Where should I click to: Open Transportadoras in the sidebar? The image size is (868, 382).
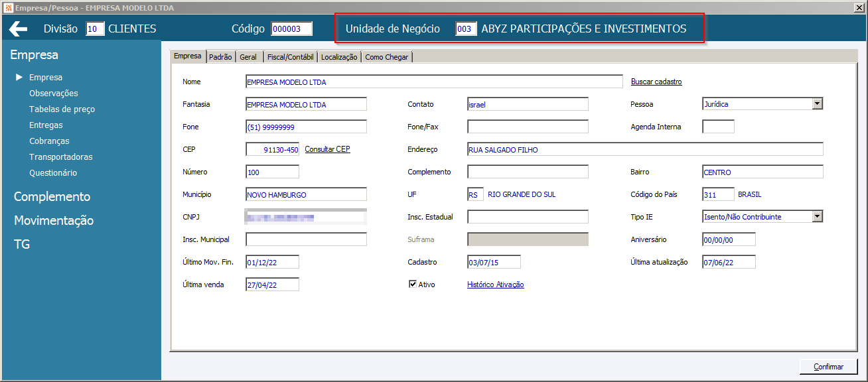(x=61, y=157)
